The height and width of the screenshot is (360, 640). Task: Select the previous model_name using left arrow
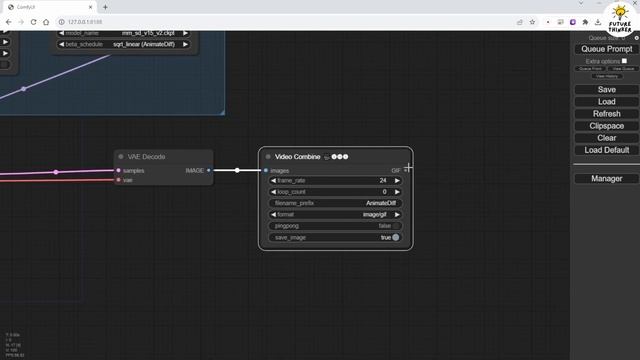61,33
